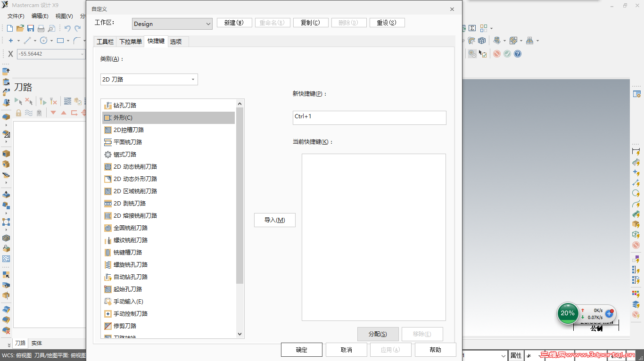Click the command list scroll up arrow
Viewport: 644px width, 361px height.
[x=240, y=104]
